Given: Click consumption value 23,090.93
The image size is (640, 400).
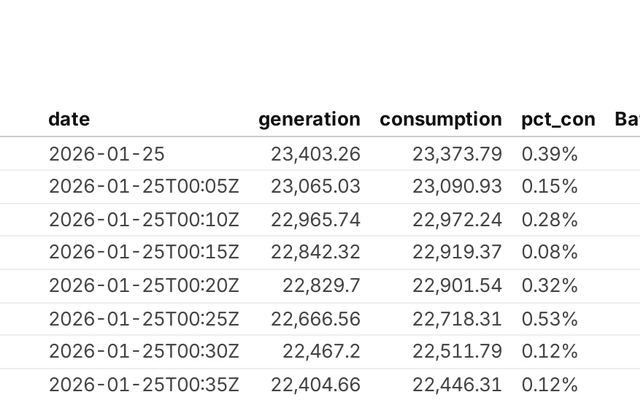Looking at the screenshot, I should click(457, 187).
